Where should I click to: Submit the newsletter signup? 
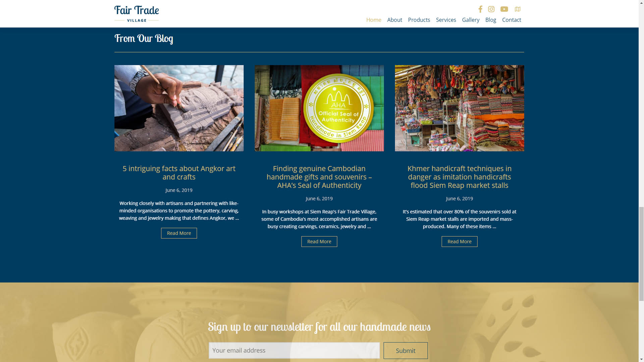406,351
